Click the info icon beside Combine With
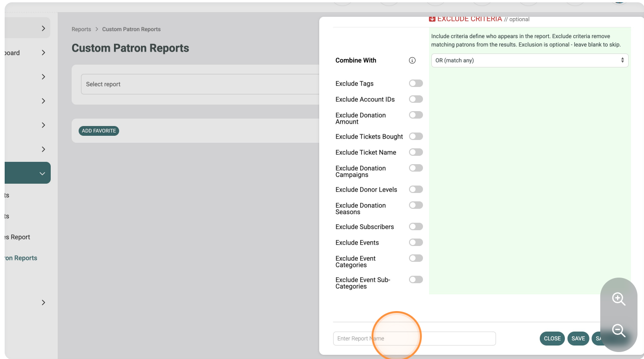The image size is (644, 359). pyautogui.click(x=412, y=60)
